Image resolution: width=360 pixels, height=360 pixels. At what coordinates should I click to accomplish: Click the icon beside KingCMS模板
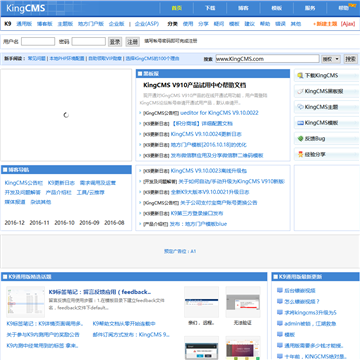[x=300, y=123]
